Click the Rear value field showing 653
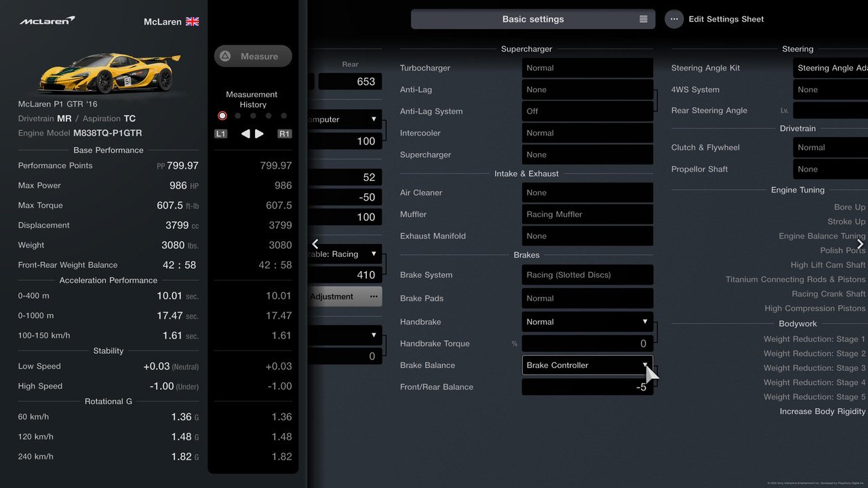This screenshot has height=488, width=868. pyautogui.click(x=350, y=81)
